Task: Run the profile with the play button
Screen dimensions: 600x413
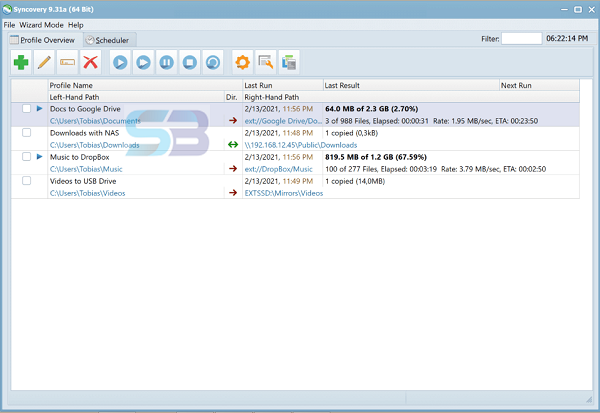Action: click(120, 62)
